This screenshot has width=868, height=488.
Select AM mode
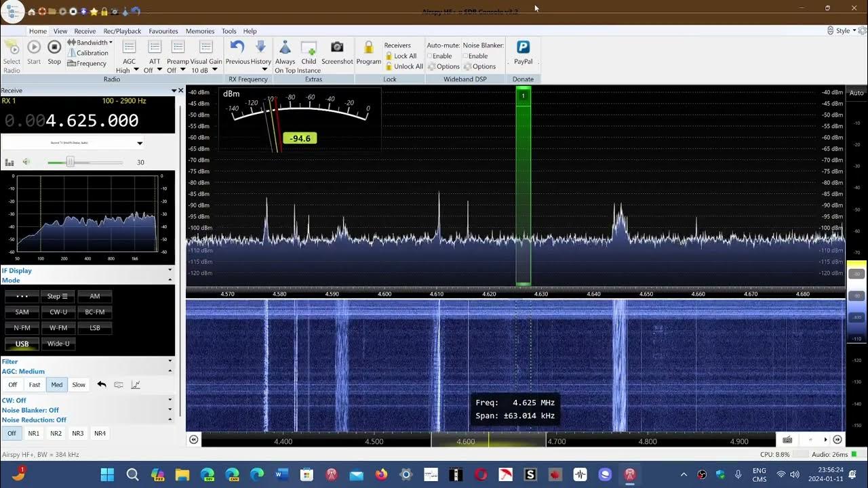point(95,296)
